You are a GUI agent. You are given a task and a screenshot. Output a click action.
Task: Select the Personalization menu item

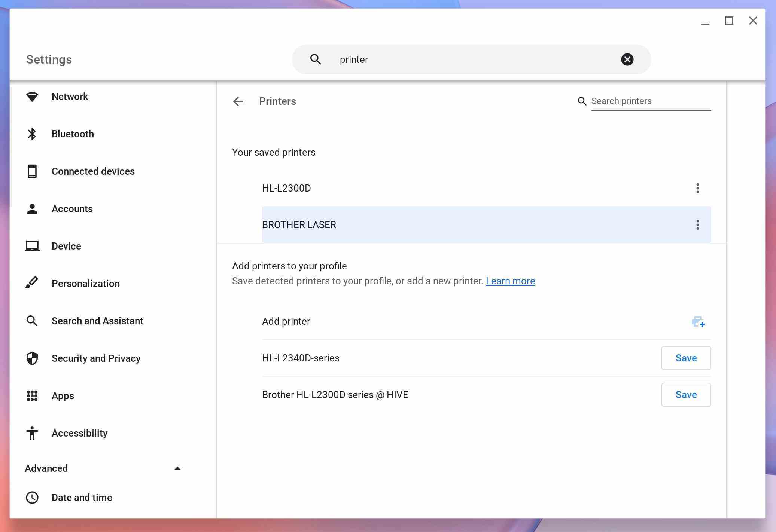coord(85,283)
